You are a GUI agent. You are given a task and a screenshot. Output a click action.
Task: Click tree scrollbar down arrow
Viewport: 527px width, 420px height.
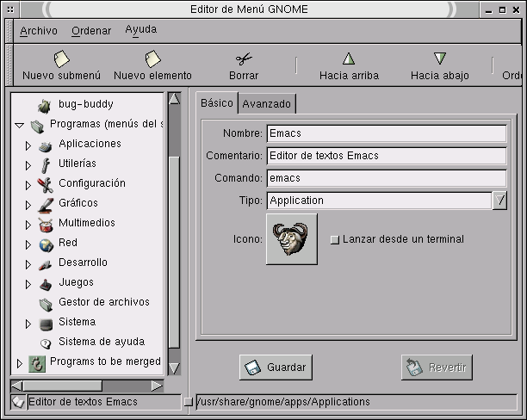174,368
